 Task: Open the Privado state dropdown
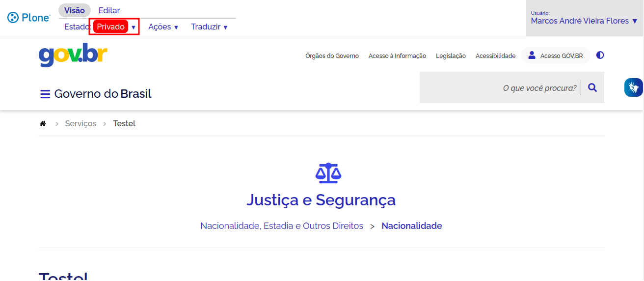114,27
